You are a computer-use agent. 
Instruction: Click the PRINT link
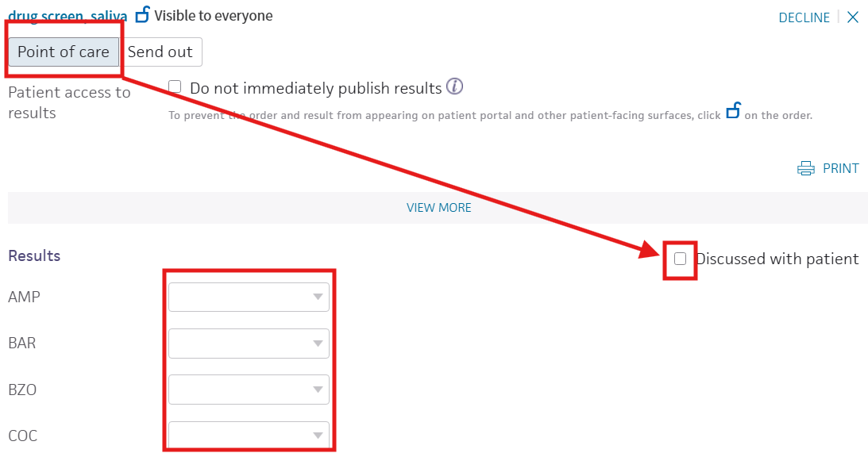[x=841, y=168]
